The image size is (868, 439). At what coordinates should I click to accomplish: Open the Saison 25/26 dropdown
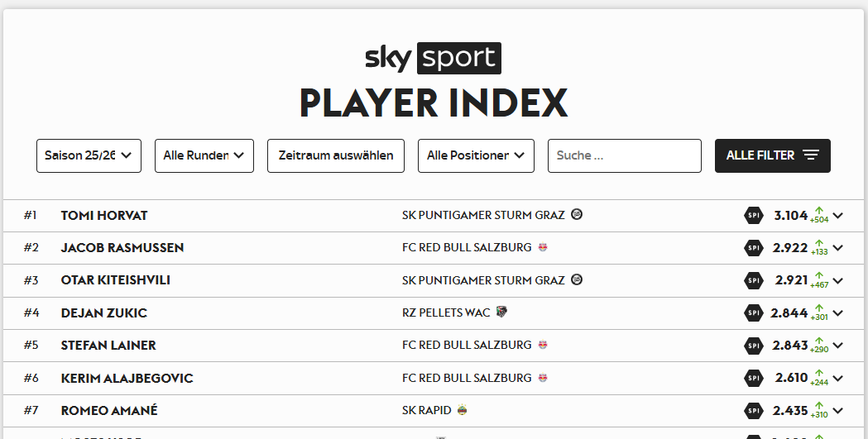pos(89,155)
